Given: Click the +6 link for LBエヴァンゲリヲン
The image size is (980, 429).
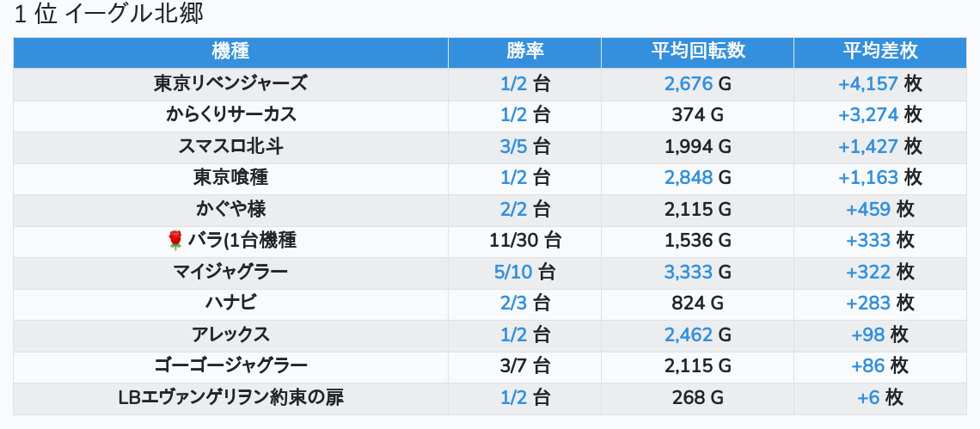Looking at the screenshot, I should tap(869, 398).
